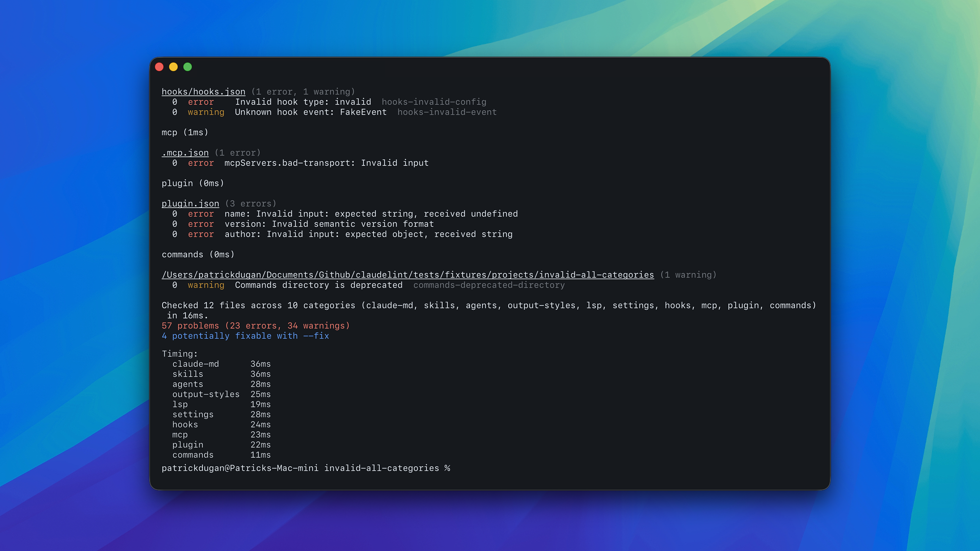The image size is (980, 551).
Task: Click the hooks 24ms timing row
Action: 221,425
